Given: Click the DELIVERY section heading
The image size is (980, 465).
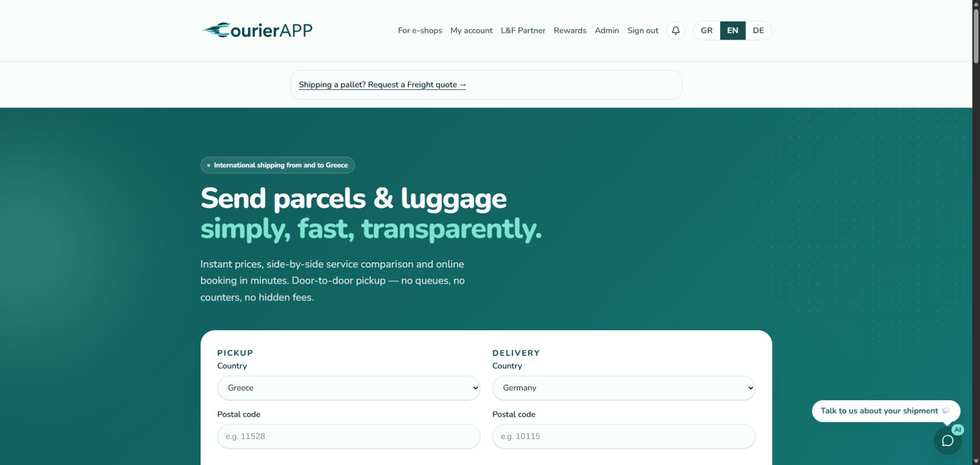Looking at the screenshot, I should click(x=516, y=353).
